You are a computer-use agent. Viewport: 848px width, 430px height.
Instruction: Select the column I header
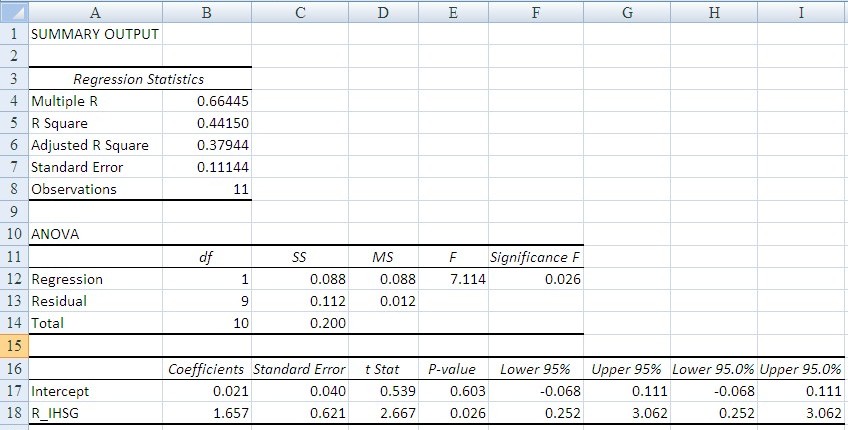[802, 10]
